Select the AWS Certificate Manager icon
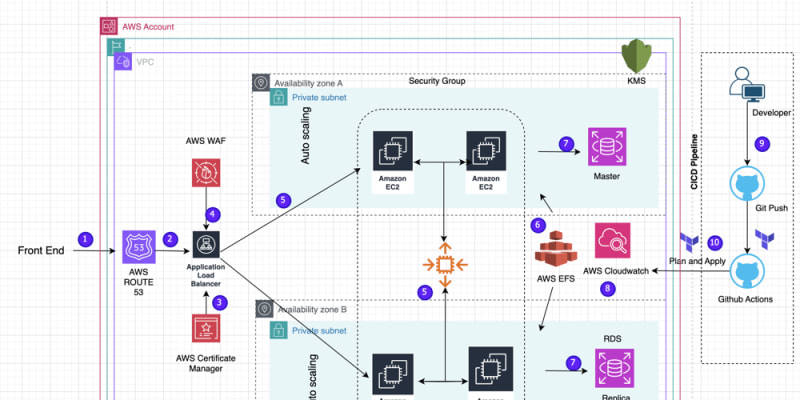Screen dimensions: 800x400 coord(206,328)
